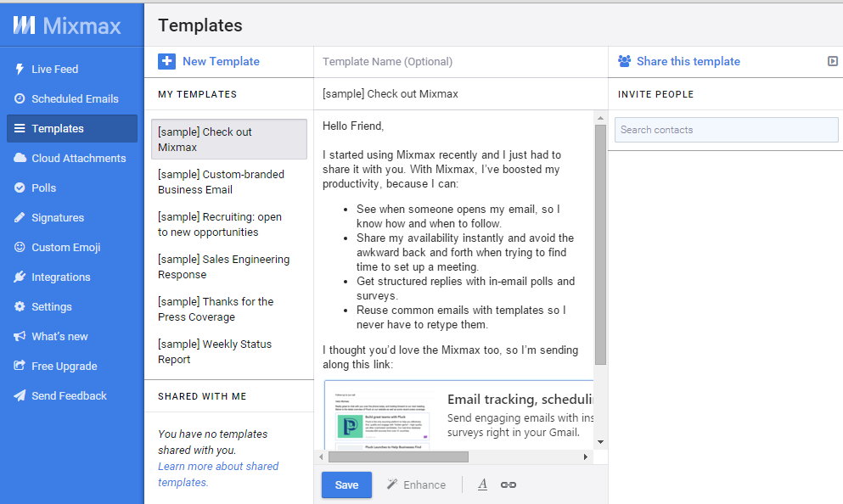Click the Enhance button label

pos(424,484)
